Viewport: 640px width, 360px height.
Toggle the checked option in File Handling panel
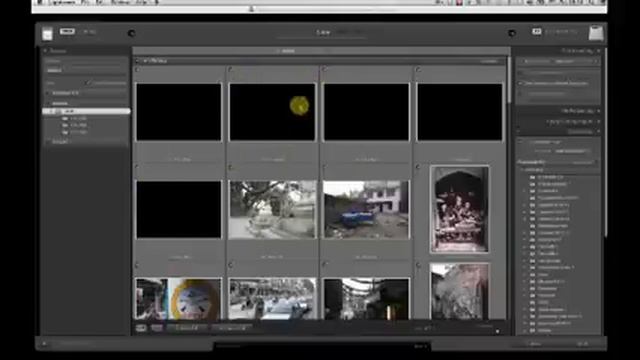(x=520, y=83)
